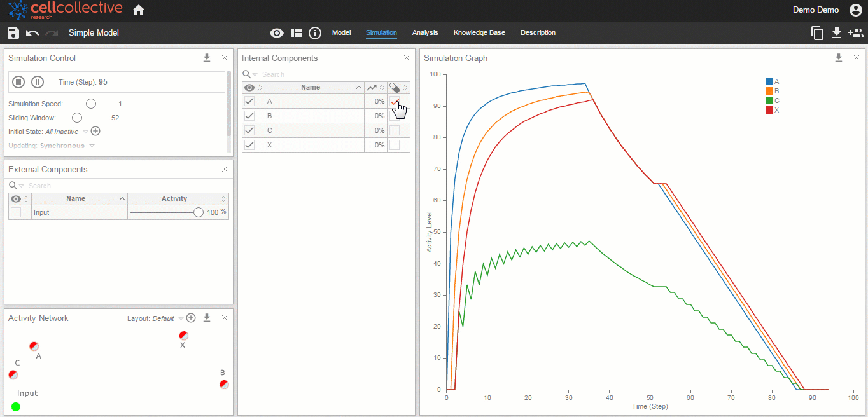Open the panel layout icon
868x417 pixels.
(297, 33)
